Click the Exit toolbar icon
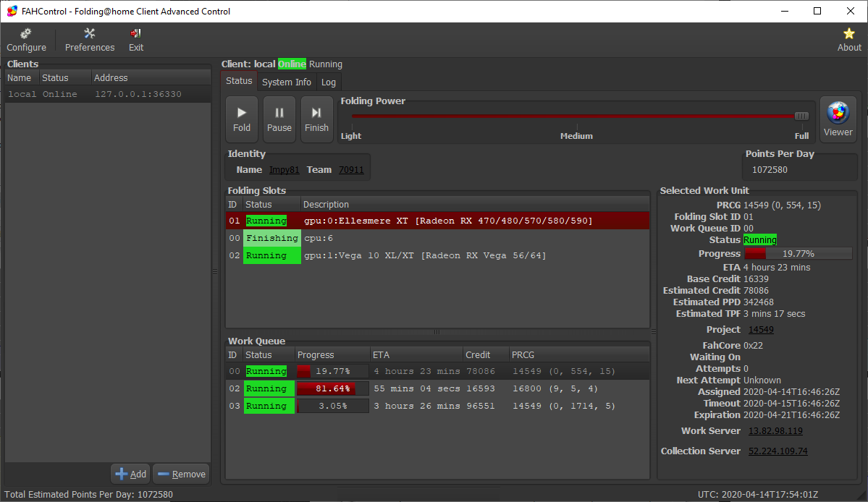868x502 pixels. tap(136, 40)
